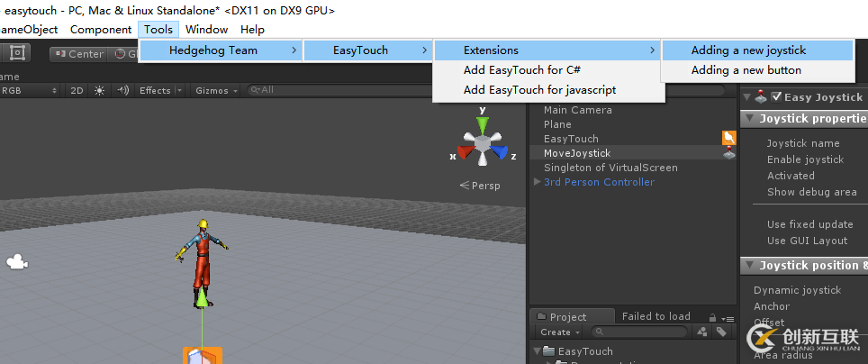Click the scene orientation gizmo cube
The image size is (868, 364).
[482, 143]
